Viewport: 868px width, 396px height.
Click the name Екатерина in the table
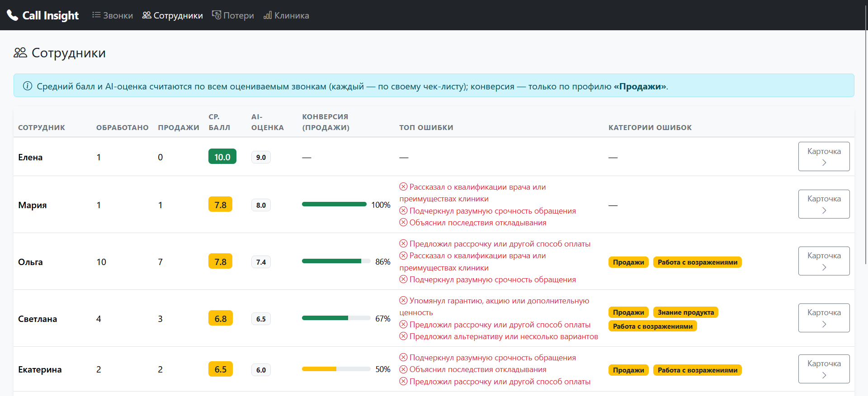click(x=40, y=369)
